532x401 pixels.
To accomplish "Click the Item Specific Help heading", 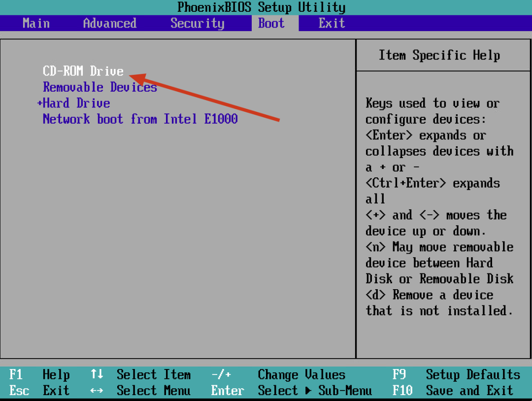I will click(x=439, y=55).
